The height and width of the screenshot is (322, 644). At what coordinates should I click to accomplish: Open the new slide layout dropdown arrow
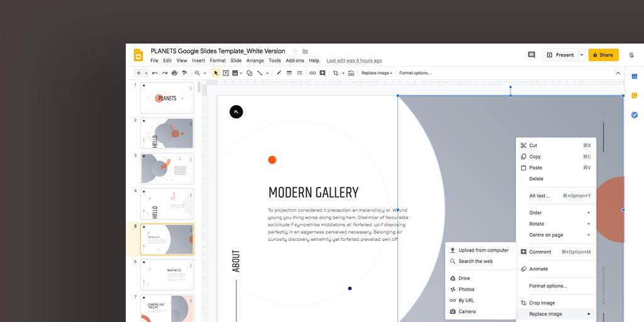point(146,73)
